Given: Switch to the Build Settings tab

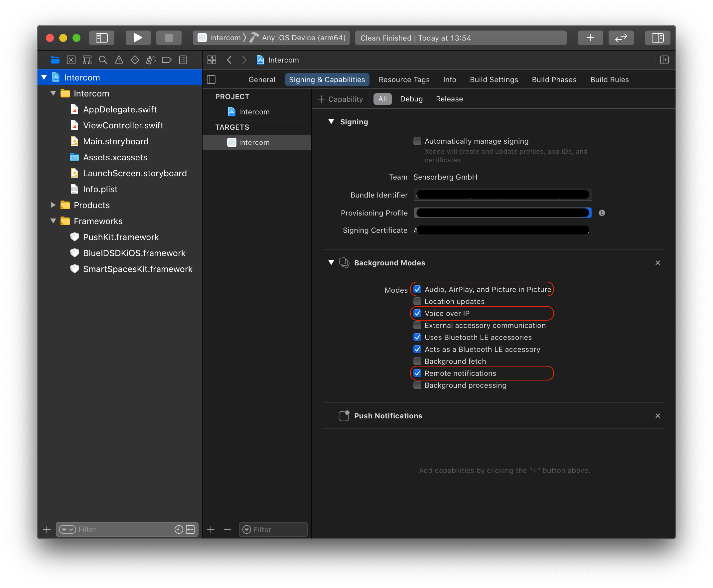Looking at the screenshot, I should click(x=494, y=79).
